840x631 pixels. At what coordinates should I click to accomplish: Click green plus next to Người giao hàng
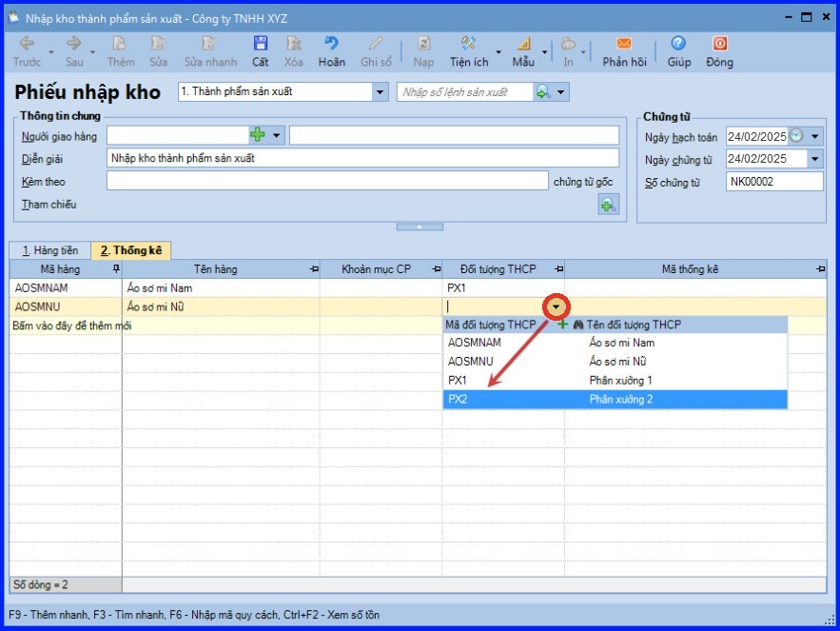coord(257,135)
